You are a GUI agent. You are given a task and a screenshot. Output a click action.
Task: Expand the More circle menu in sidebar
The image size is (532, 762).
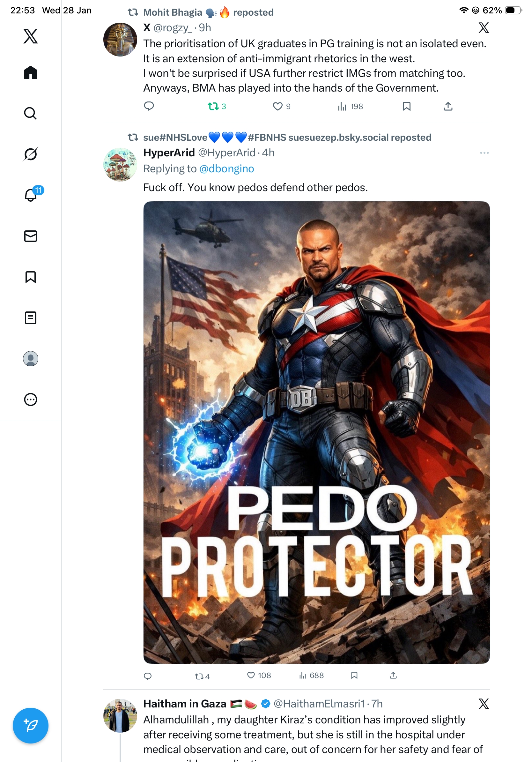click(x=31, y=399)
